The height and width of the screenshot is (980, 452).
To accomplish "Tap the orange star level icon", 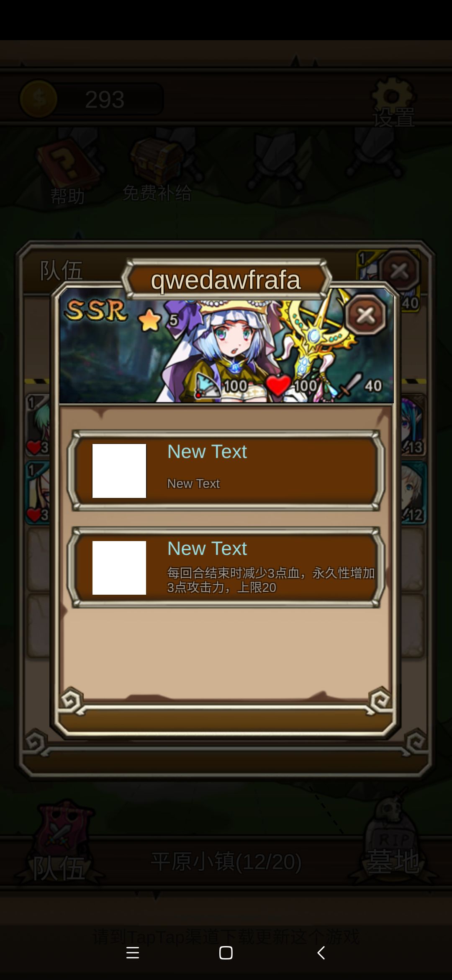I will pos(150,320).
